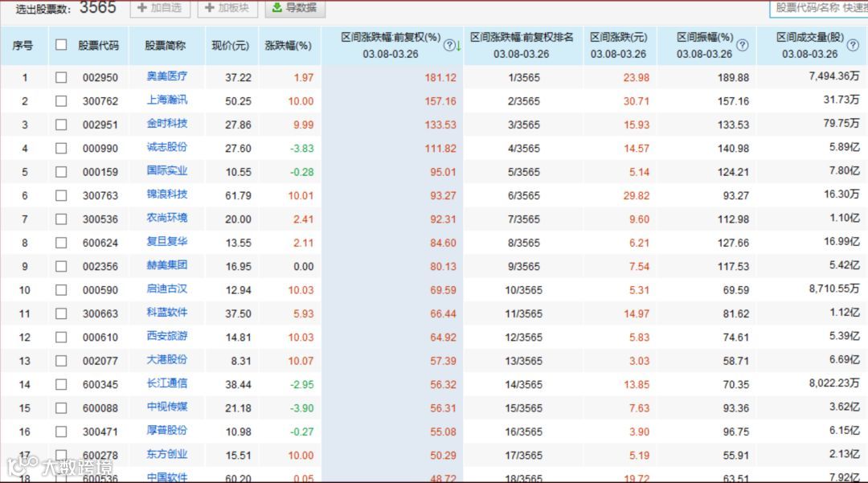Open stock link 中视传媒
This screenshot has height=483, width=868.
tap(166, 407)
